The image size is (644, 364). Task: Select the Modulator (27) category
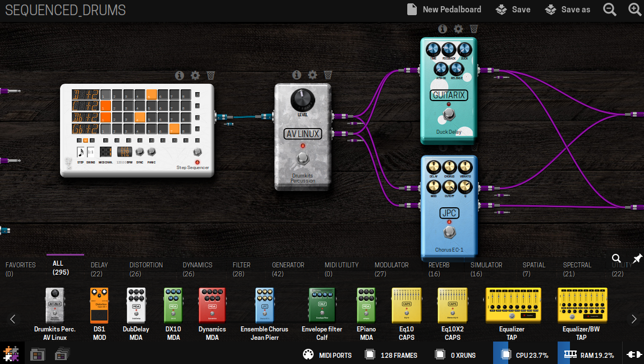392,269
